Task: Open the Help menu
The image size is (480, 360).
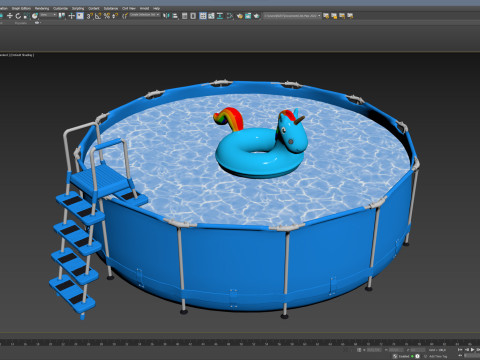Action: 156,8
